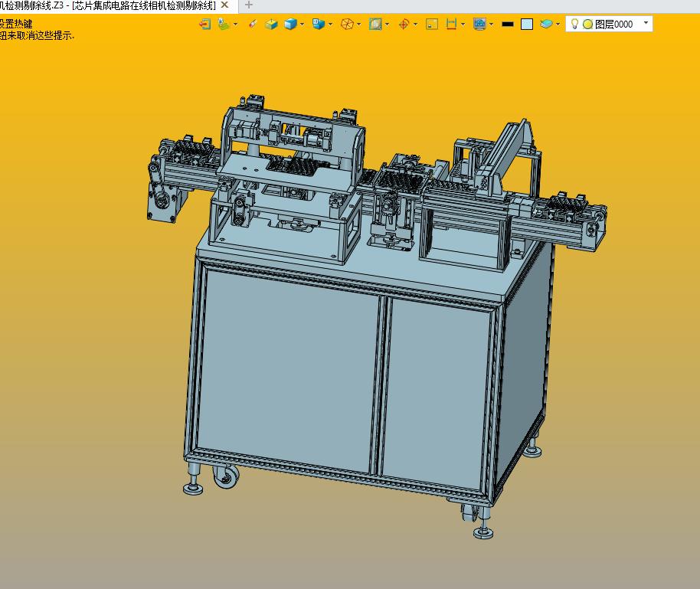Expand the monitor display dropdown arrow
700x589 pixels.
pos(491,24)
